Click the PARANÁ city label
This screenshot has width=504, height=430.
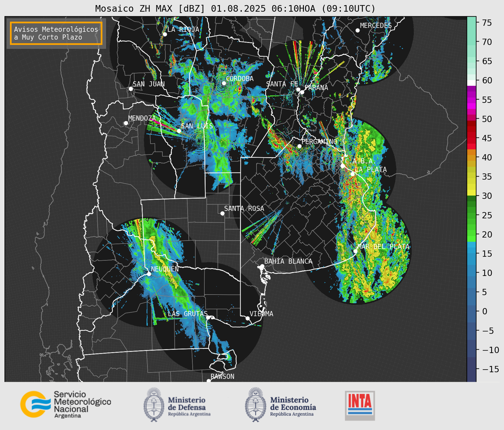(316, 88)
